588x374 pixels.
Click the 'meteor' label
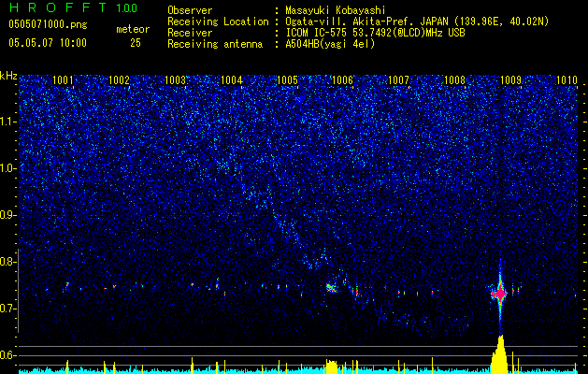(x=133, y=29)
